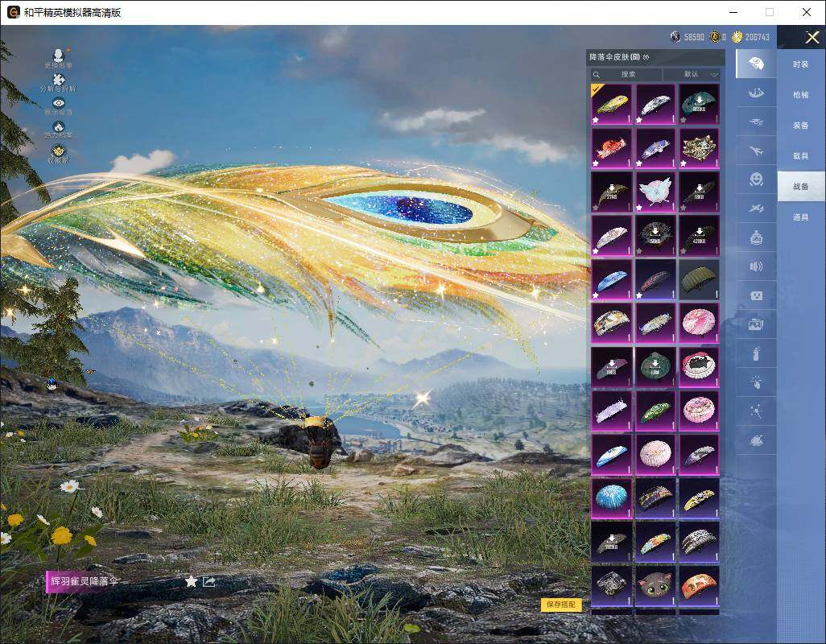Open the flame-shaped record icon

point(59,130)
